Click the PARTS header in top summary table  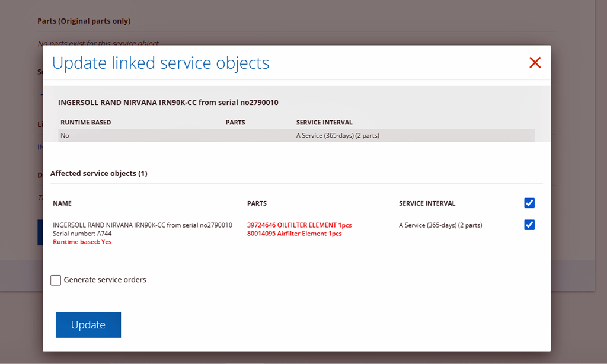[235, 122]
